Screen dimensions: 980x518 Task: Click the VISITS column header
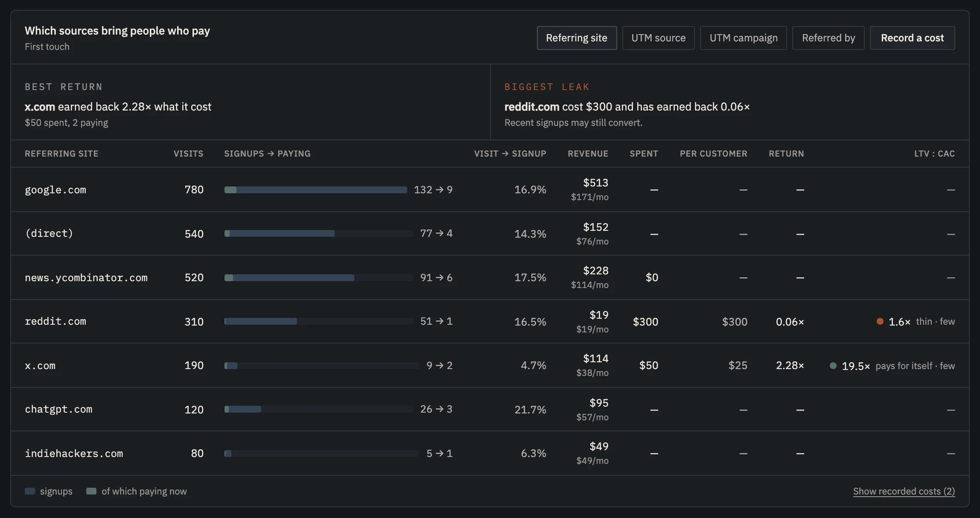coord(188,154)
